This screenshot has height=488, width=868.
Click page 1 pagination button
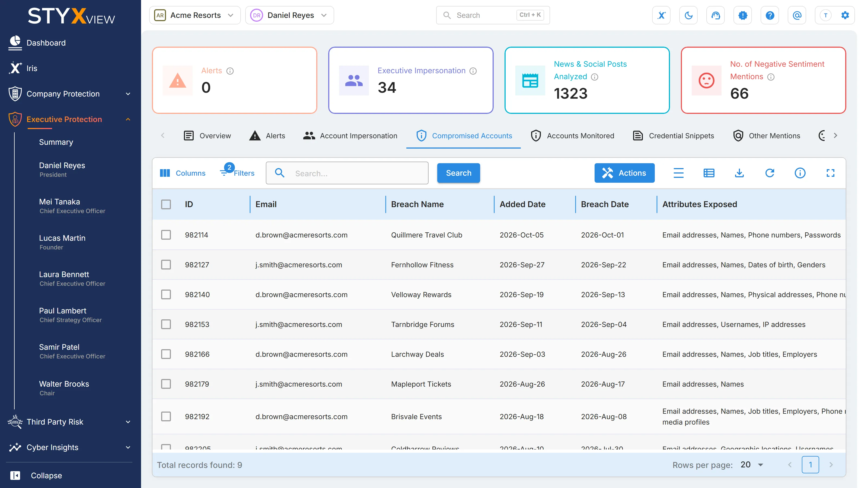pyautogui.click(x=810, y=465)
